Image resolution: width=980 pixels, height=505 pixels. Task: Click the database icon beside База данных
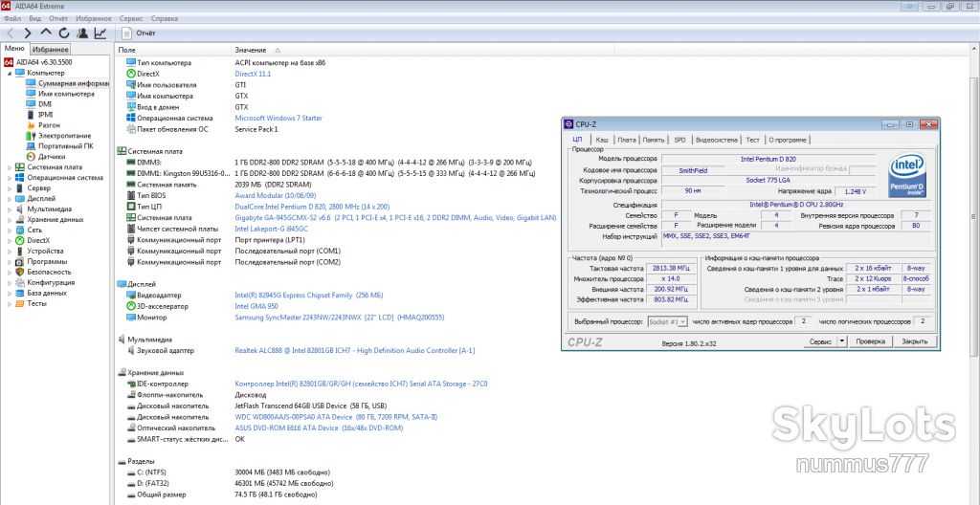coord(20,293)
